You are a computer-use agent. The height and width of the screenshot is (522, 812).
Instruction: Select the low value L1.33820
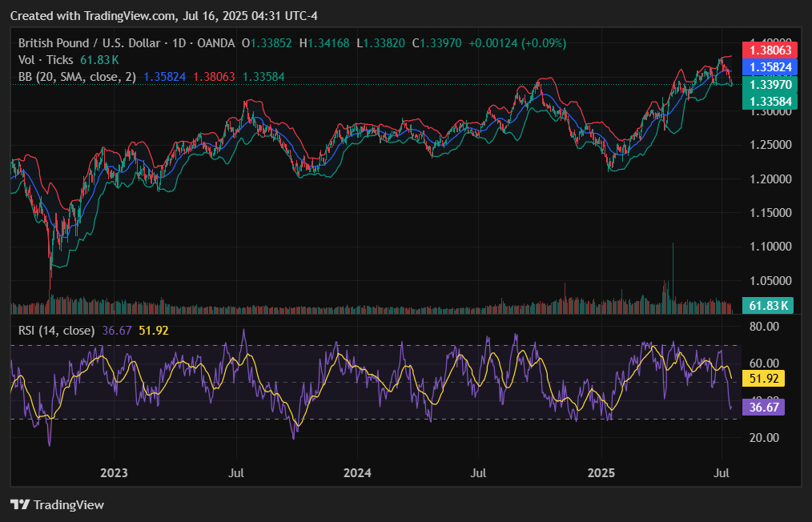(x=380, y=43)
